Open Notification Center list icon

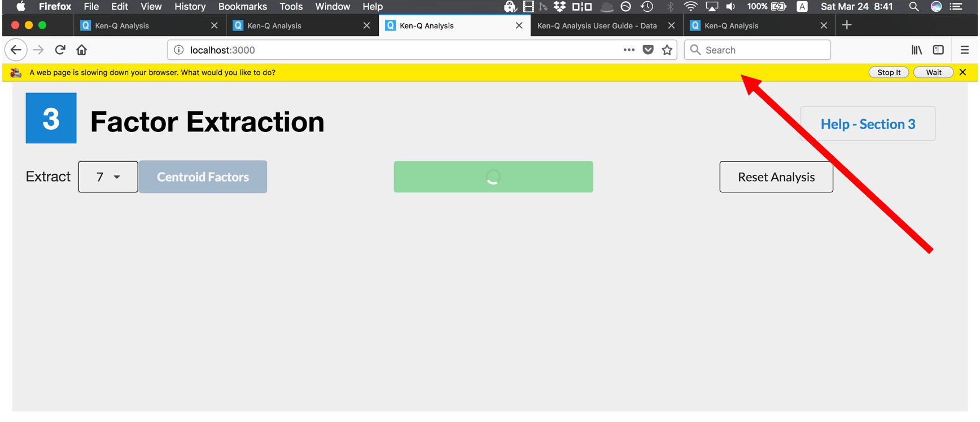(x=956, y=6)
